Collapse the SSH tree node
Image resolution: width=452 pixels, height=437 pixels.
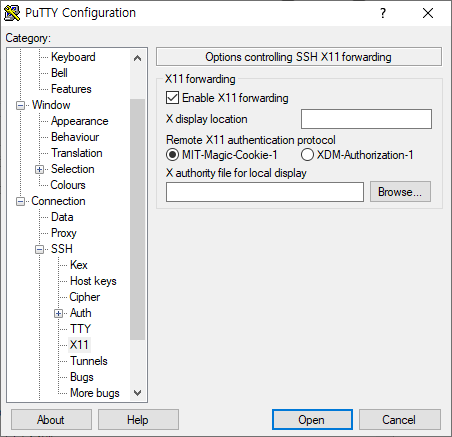click(39, 249)
